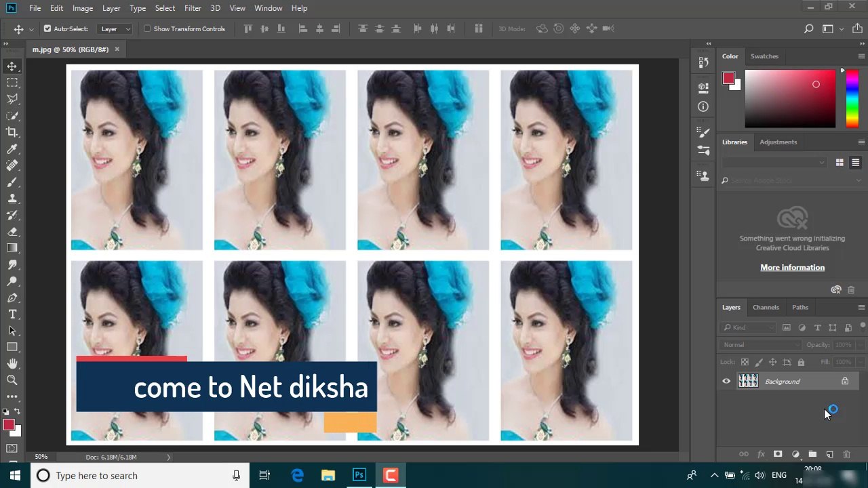Select the Brush tool
Viewport: 868px width, 488px height.
[x=12, y=182]
